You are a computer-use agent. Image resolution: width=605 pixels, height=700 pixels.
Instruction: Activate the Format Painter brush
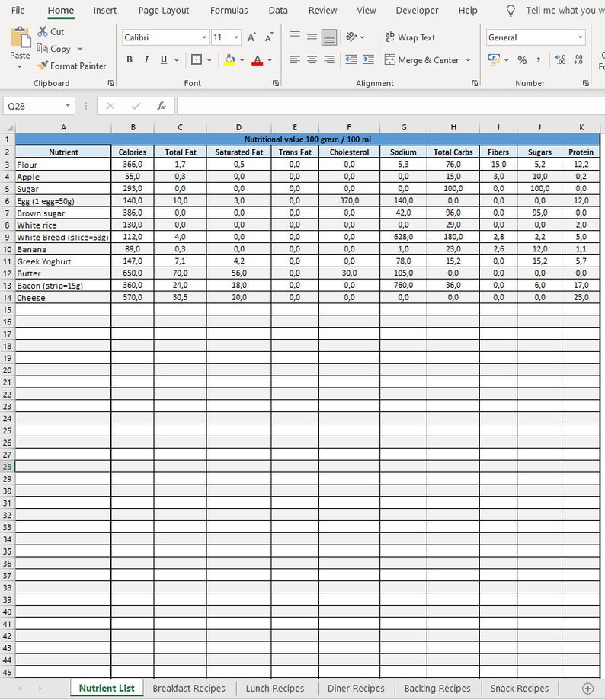click(43, 66)
